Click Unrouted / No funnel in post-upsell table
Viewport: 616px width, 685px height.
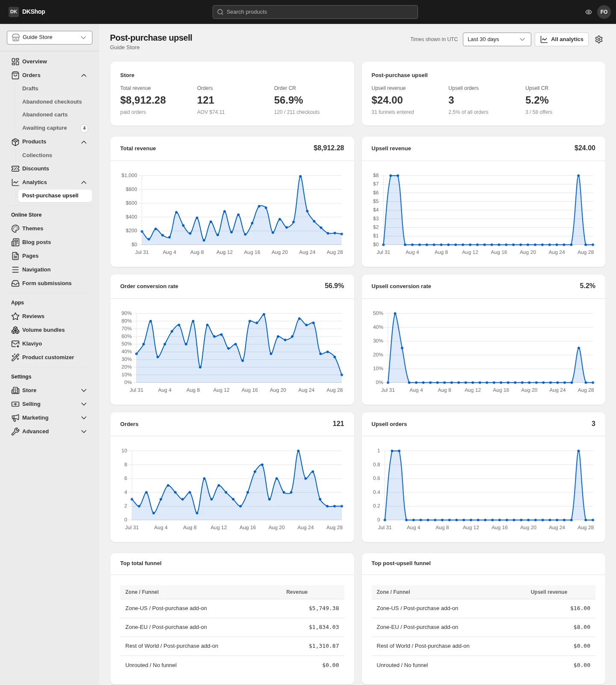[402, 665]
